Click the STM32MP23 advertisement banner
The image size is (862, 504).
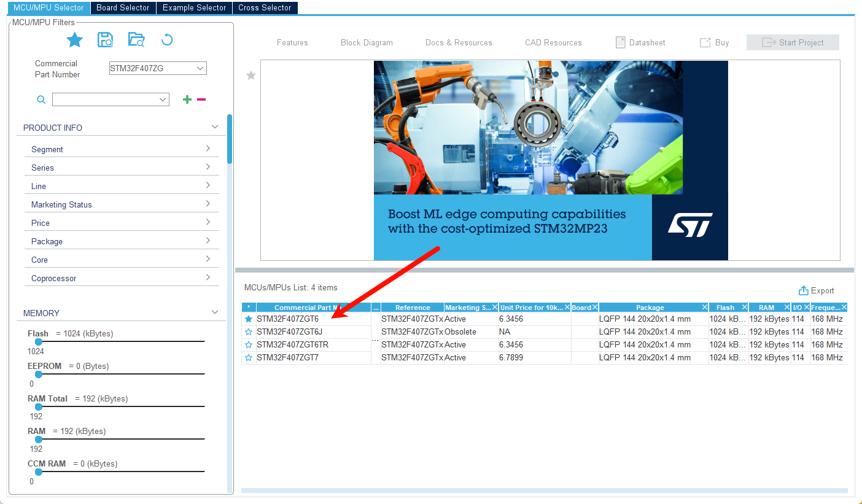[551, 160]
